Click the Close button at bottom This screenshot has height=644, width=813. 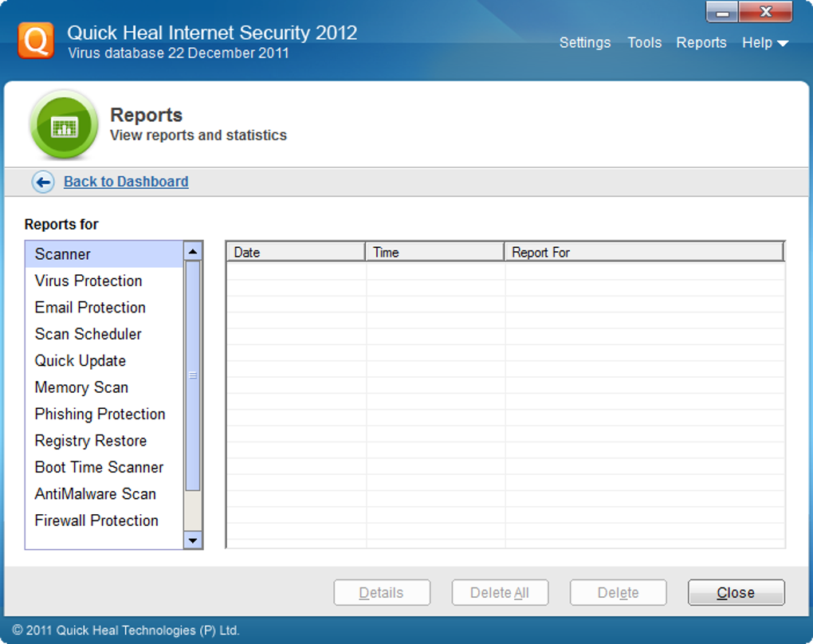(736, 593)
